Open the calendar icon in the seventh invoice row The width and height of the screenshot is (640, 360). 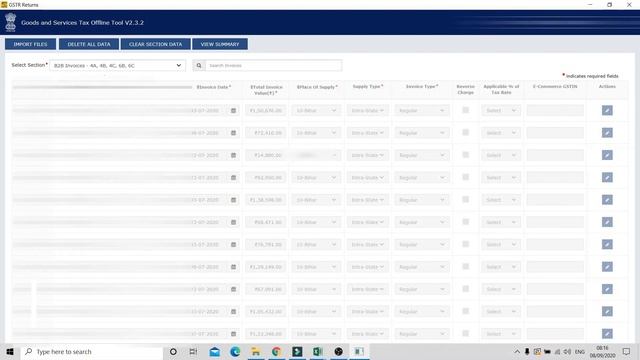[233, 244]
